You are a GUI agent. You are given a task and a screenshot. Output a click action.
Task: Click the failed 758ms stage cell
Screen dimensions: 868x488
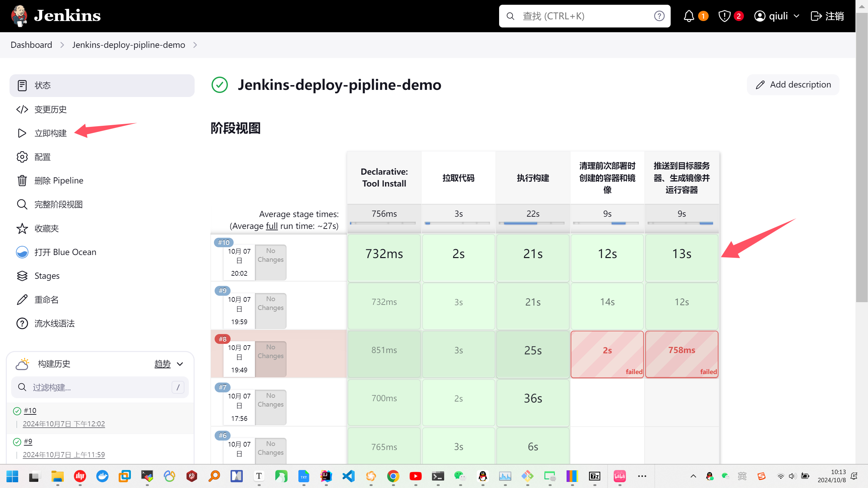coord(682,354)
